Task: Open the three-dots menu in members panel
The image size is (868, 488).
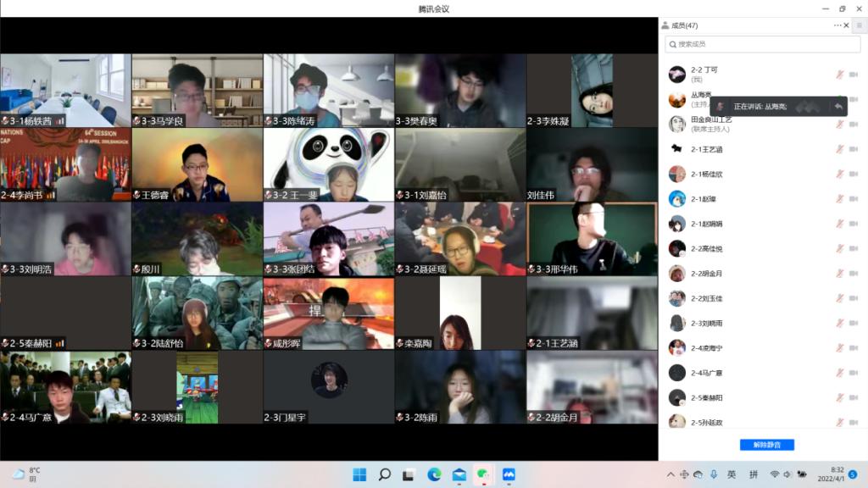Action: 837,25
